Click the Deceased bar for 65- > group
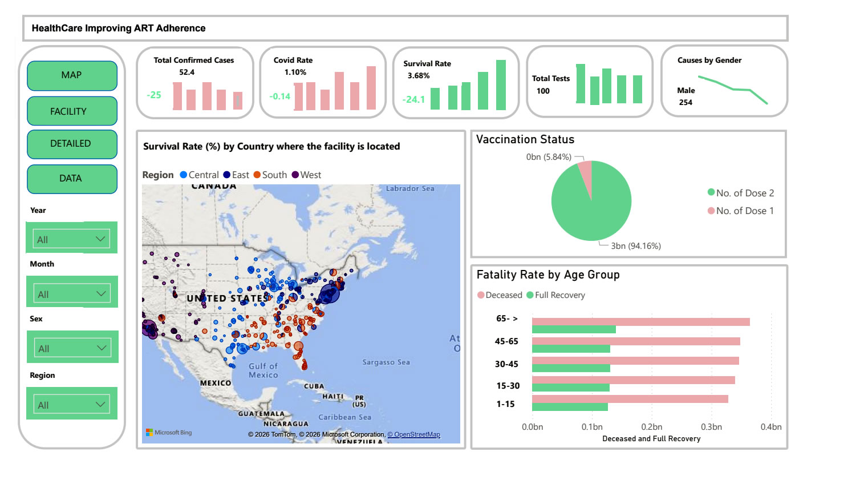 640,322
